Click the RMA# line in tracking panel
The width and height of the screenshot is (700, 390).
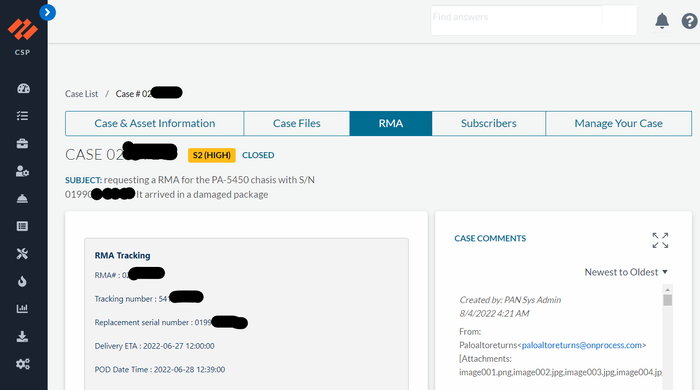[129, 274]
